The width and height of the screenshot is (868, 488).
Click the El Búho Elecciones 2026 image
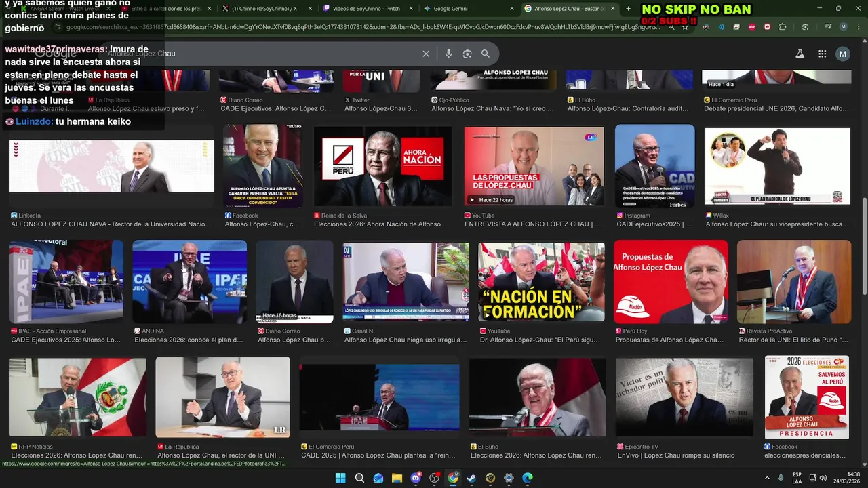pyautogui.click(x=538, y=397)
